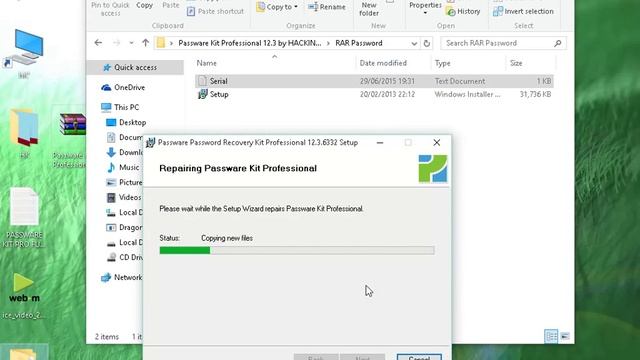The width and height of the screenshot is (640, 360).
Task: Click RAR Password breadcrumb in address bar
Action: click(359, 43)
